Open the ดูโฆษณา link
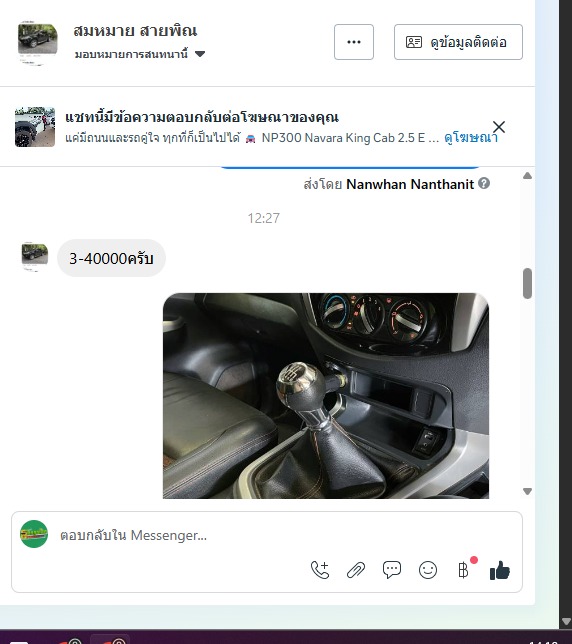Screen dimensions: 572x644 [x=471, y=138]
